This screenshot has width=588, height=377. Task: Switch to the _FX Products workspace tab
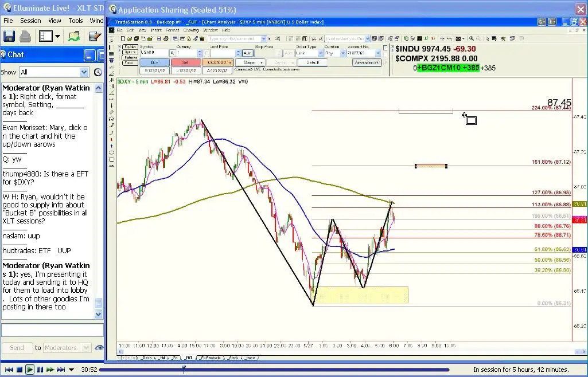(210, 358)
